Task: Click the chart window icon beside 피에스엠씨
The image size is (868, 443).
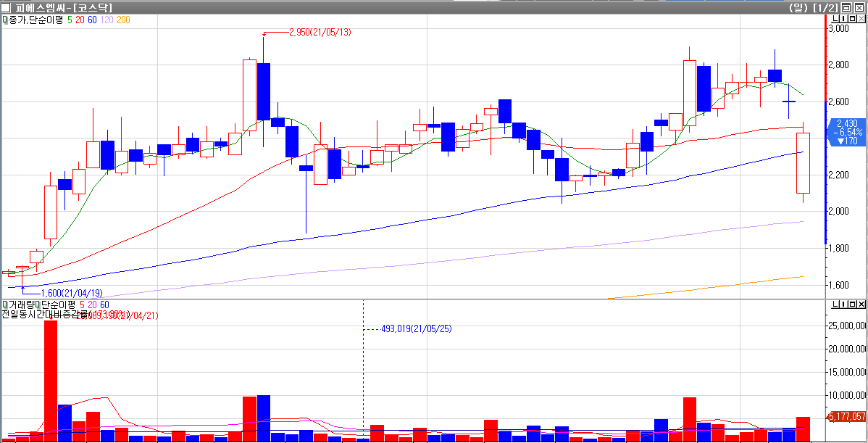Action: coord(6,8)
